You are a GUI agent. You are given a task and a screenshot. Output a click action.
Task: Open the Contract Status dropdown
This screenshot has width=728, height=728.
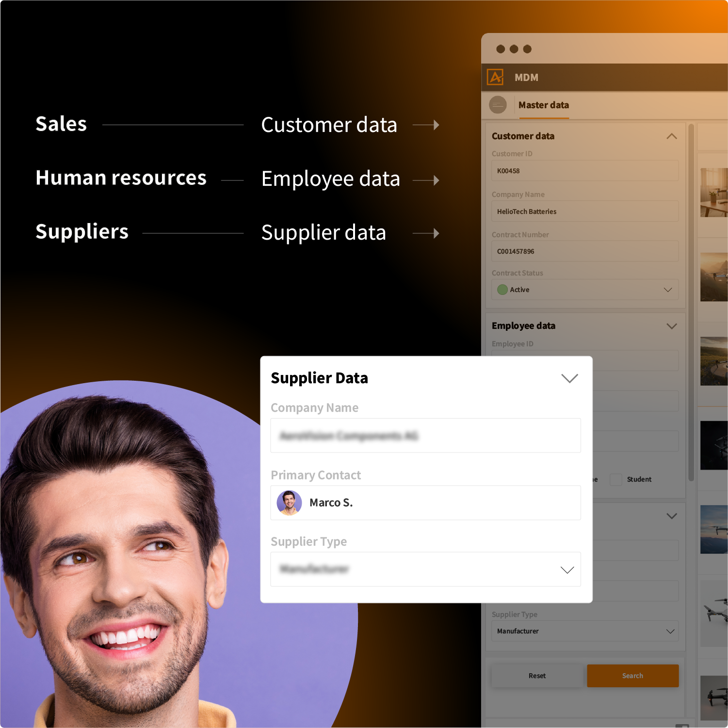(x=667, y=290)
